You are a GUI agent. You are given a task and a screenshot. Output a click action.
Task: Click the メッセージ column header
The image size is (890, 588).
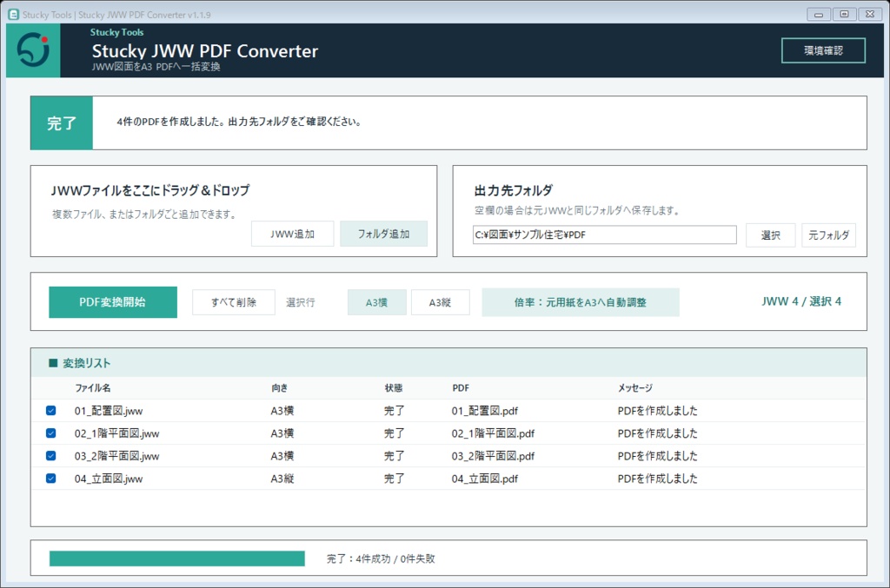click(635, 388)
